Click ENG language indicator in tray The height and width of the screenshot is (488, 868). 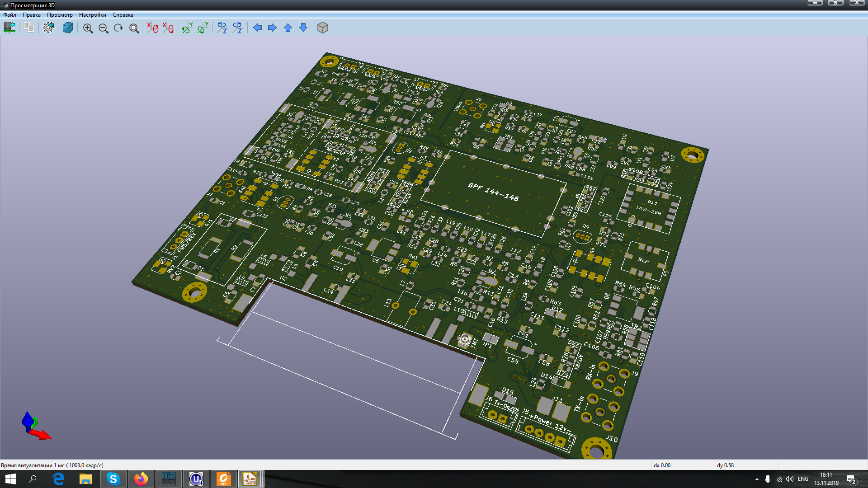803,479
